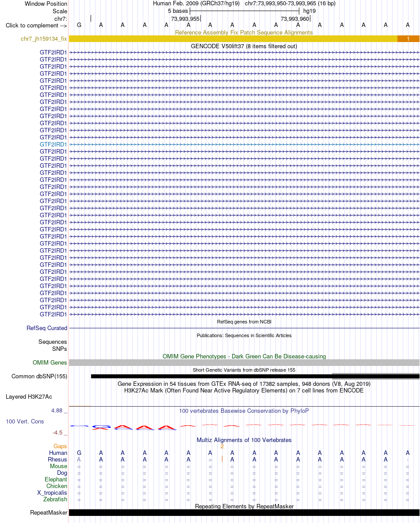Image resolution: width=420 pixels, height=523 pixels.
Task: Click the gray OMIM Genes bar
Action: point(244,362)
